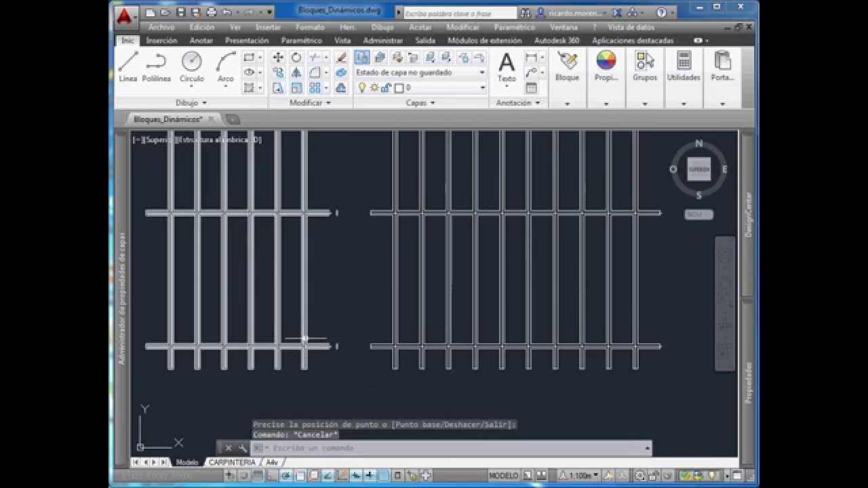Switch to the CARPINTERIA layout tab
This screenshot has height=488, width=868.
[232, 462]
